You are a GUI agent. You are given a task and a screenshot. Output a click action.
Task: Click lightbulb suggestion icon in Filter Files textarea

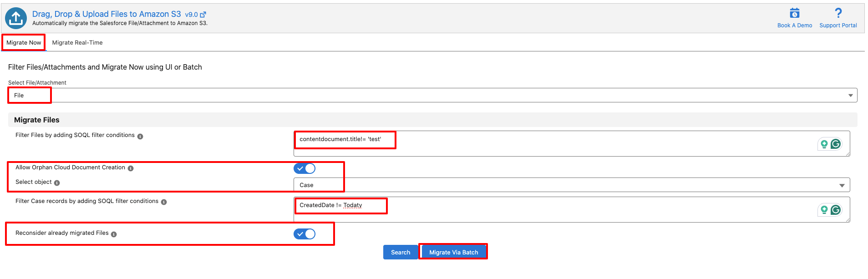click(x=824, y=144)
